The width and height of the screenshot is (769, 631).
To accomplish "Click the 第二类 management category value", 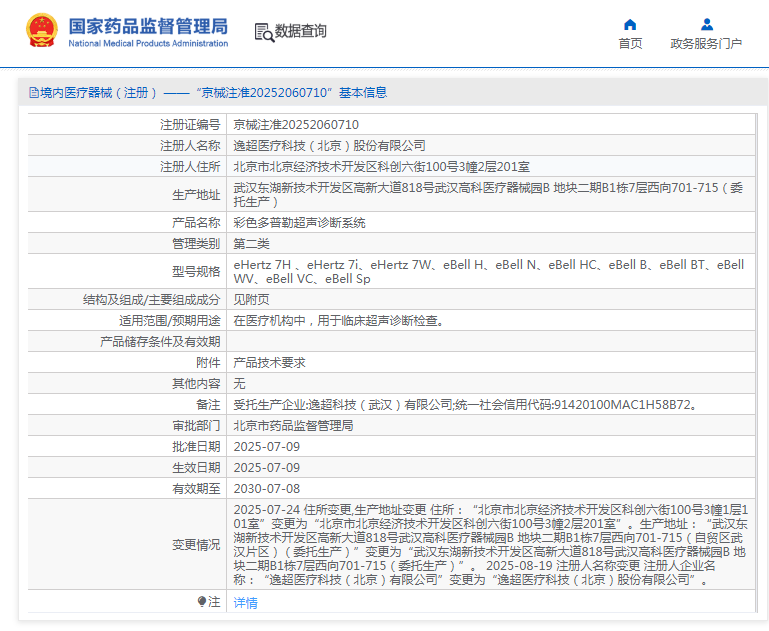I will (252, 243).
